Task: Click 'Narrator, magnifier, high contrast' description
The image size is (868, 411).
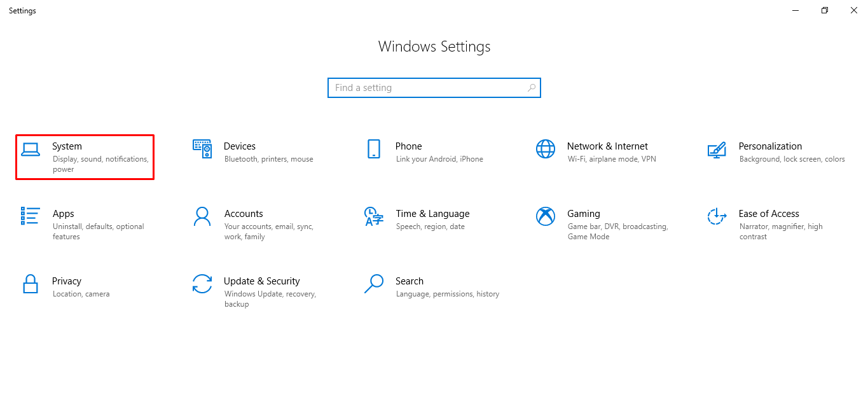Action: pyautogui.click(x=781, y=232)
